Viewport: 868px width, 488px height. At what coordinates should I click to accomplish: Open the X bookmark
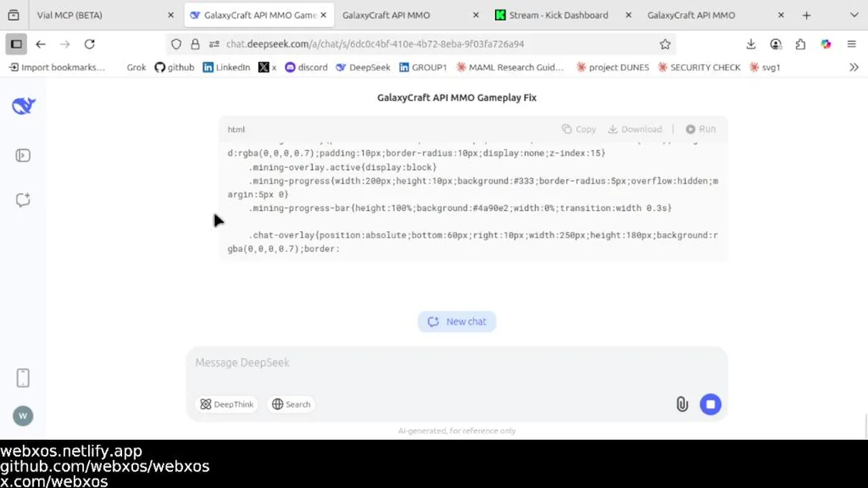click(267, 67)
